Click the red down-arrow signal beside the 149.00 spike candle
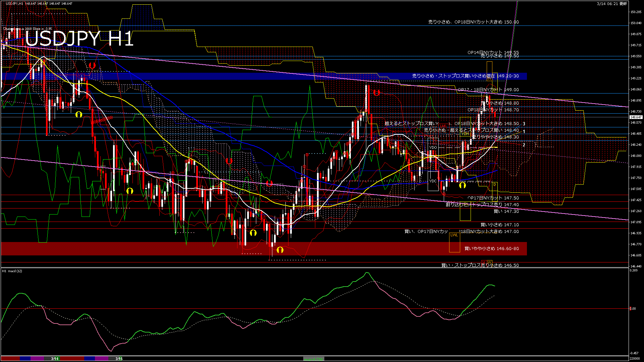644x362 pixels. [376, 93]
